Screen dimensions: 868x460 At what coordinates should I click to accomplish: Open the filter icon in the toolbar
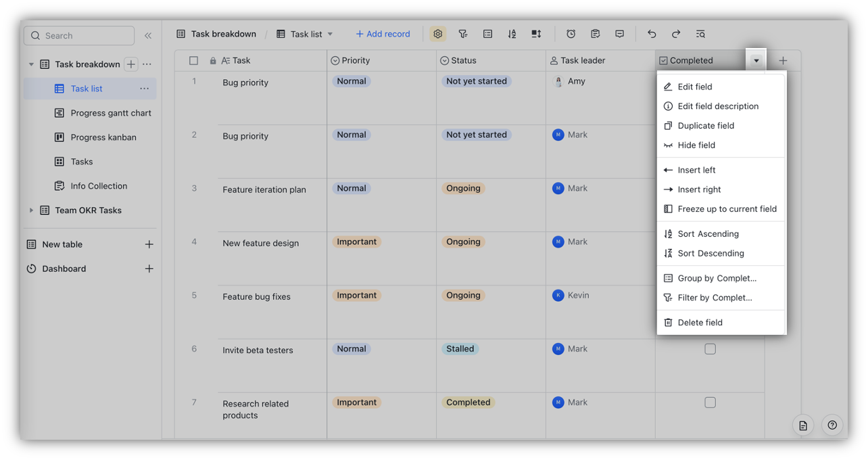pos(463,33)
